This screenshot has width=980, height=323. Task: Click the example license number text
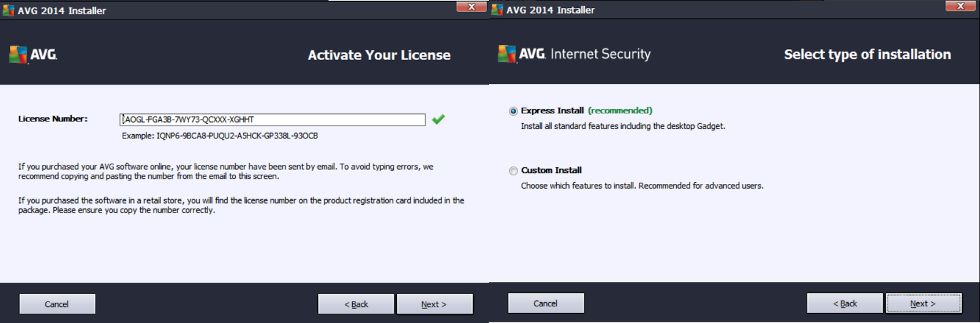pyautogui.click(x=220, y=136)
